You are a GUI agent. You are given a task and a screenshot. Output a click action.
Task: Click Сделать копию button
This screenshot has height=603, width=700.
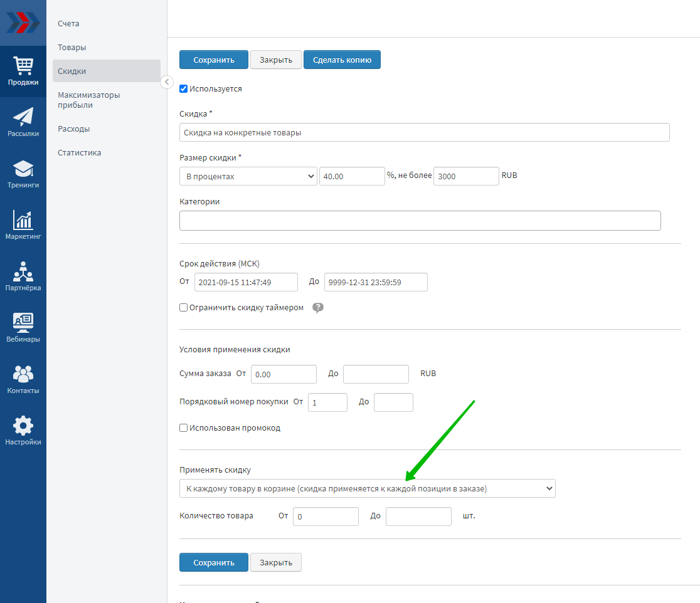pos(342,60)
